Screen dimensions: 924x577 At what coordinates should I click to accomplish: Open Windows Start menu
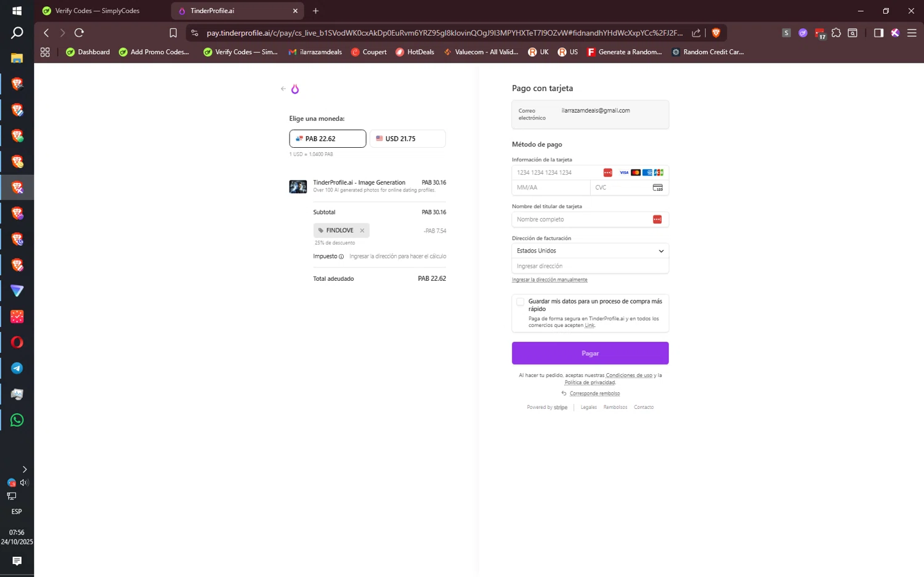[17, 10]
